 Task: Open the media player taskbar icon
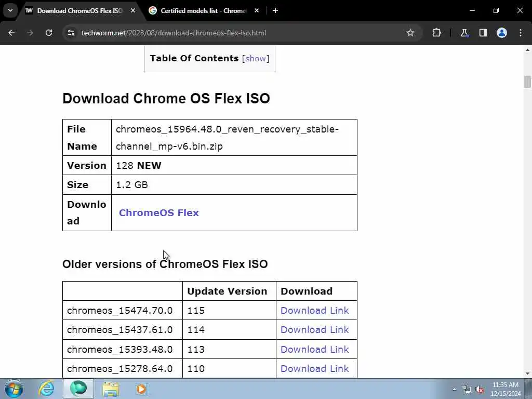point(141,389)
